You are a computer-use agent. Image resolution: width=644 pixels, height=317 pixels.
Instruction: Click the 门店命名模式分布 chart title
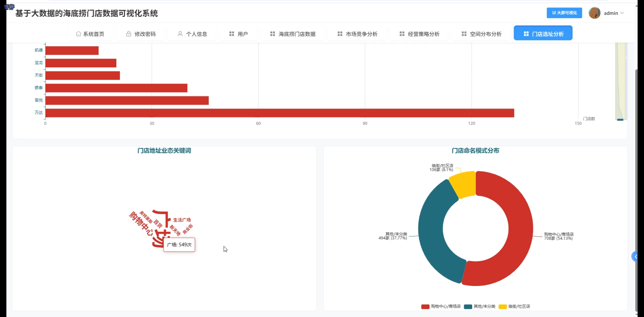pyautogui.click(x=476, y=151)
